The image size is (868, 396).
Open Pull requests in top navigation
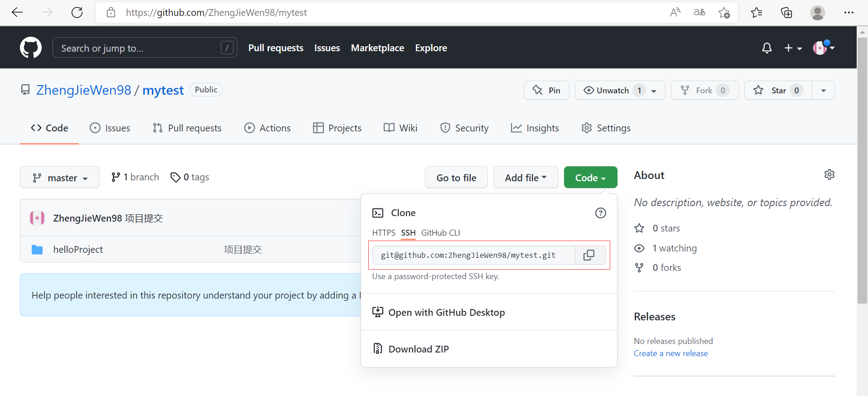275,48
